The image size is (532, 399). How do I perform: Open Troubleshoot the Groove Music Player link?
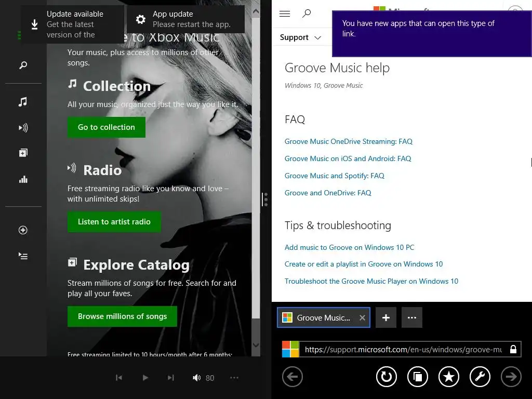371,281
